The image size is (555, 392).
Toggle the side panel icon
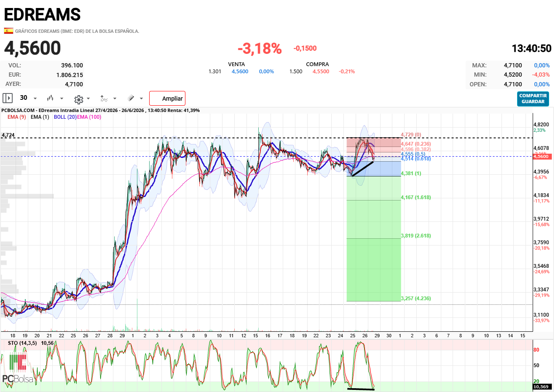pyautogui.click(x=8, y=98)
